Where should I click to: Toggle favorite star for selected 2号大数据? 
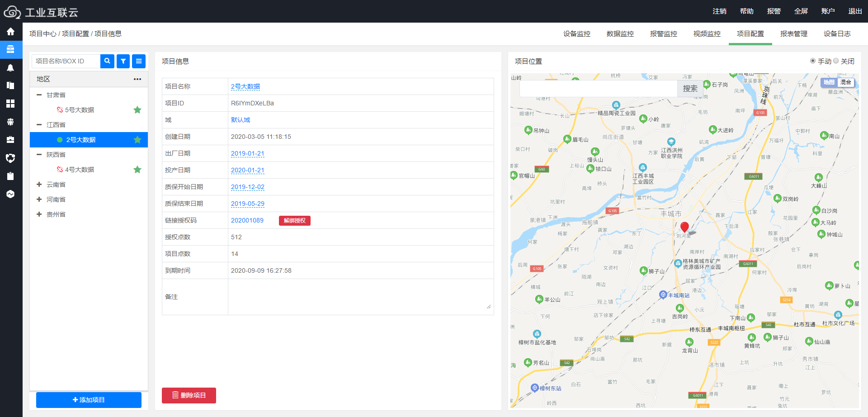coord(137,140)
